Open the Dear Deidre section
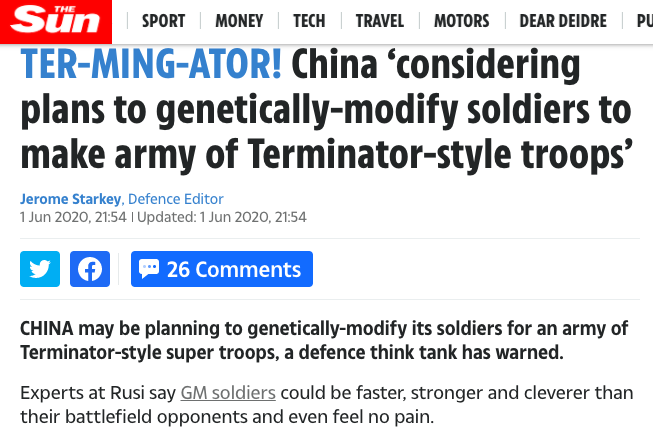The height and width of the screenshot is (432, 653). 563,21
